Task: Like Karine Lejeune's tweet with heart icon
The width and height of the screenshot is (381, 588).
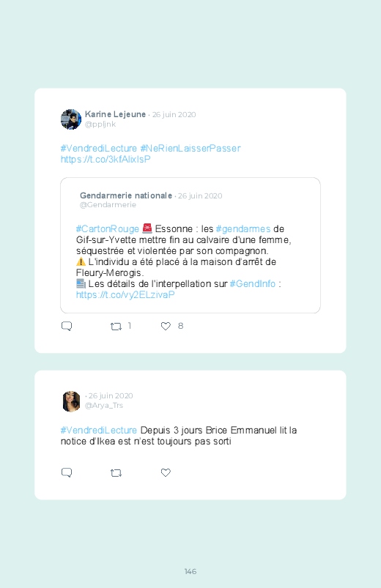Action: [166, 326]
